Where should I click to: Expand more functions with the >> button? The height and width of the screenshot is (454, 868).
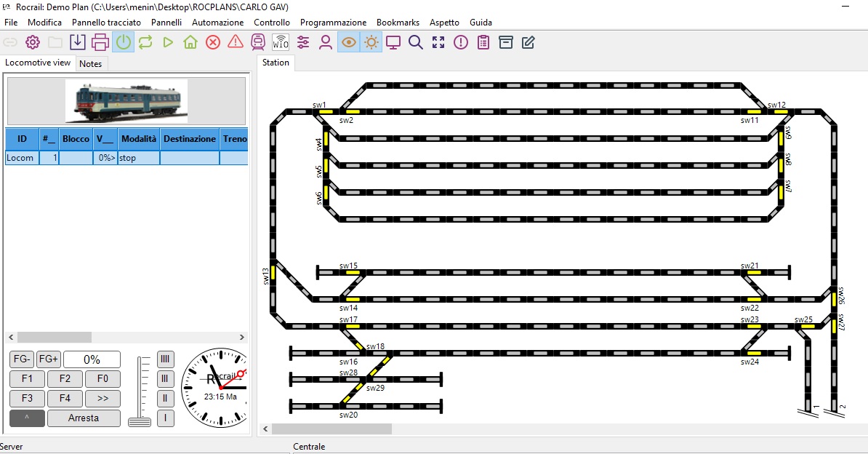click(x=103, y=398)
